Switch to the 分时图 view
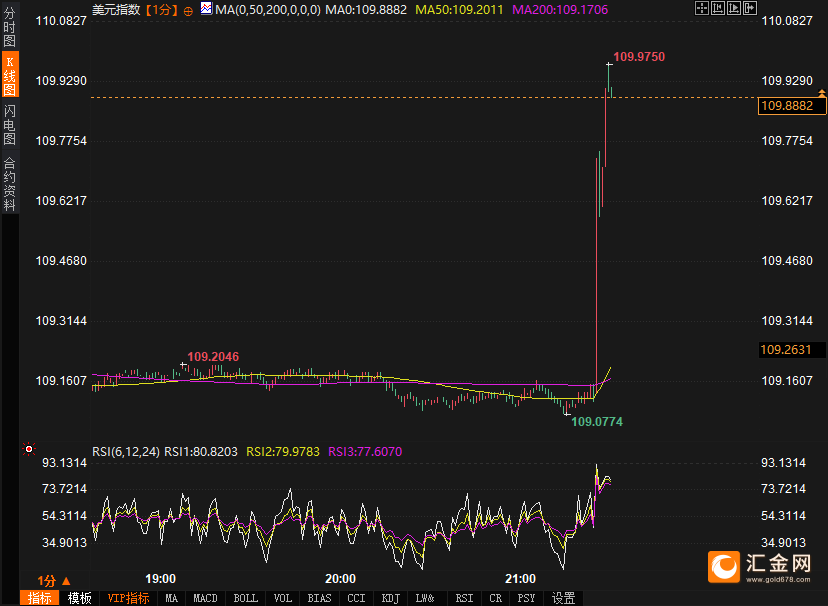This screenshot has width=828, height=606. tap(10, 28)
